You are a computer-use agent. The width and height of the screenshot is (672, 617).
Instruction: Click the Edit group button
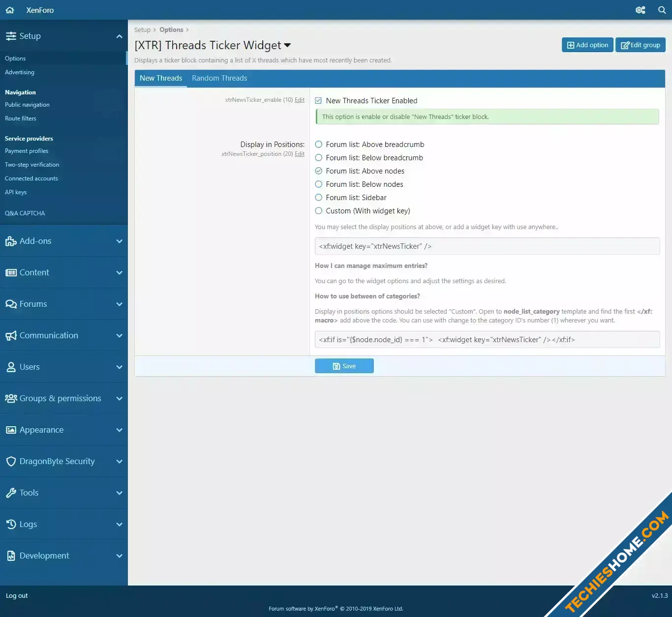pos(641,45)
